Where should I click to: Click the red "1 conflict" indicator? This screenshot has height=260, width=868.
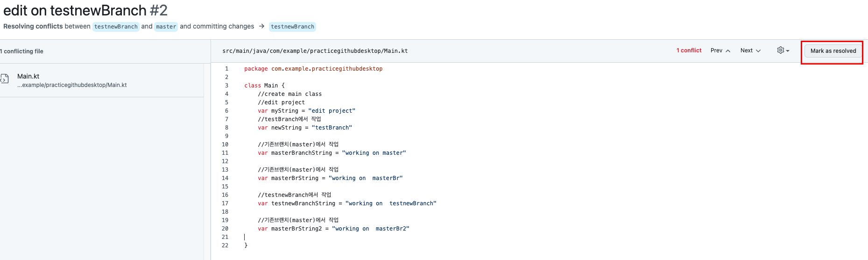(689, 51)
